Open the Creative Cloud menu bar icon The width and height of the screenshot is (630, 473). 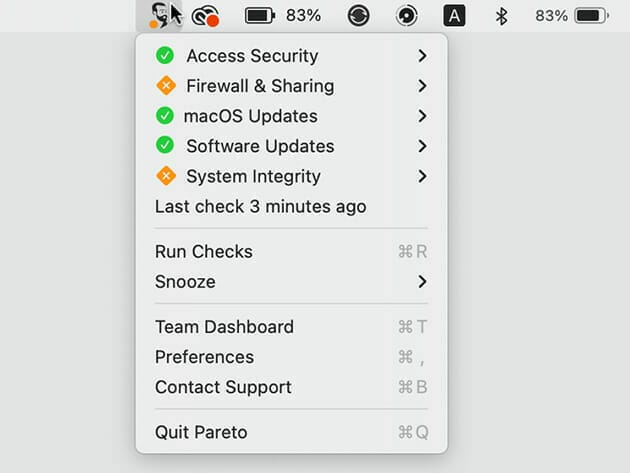tap(206, 16)
